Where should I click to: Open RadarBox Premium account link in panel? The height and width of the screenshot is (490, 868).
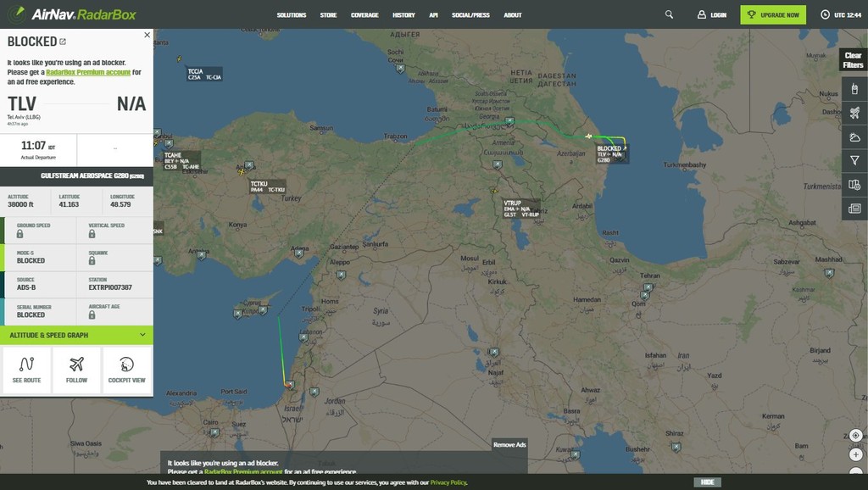coord(88,73)
